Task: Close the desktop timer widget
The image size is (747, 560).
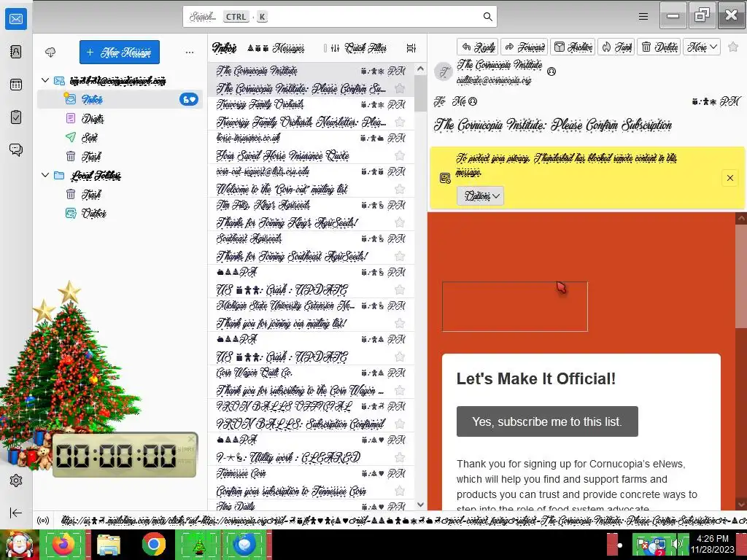Action: point(192,438)
